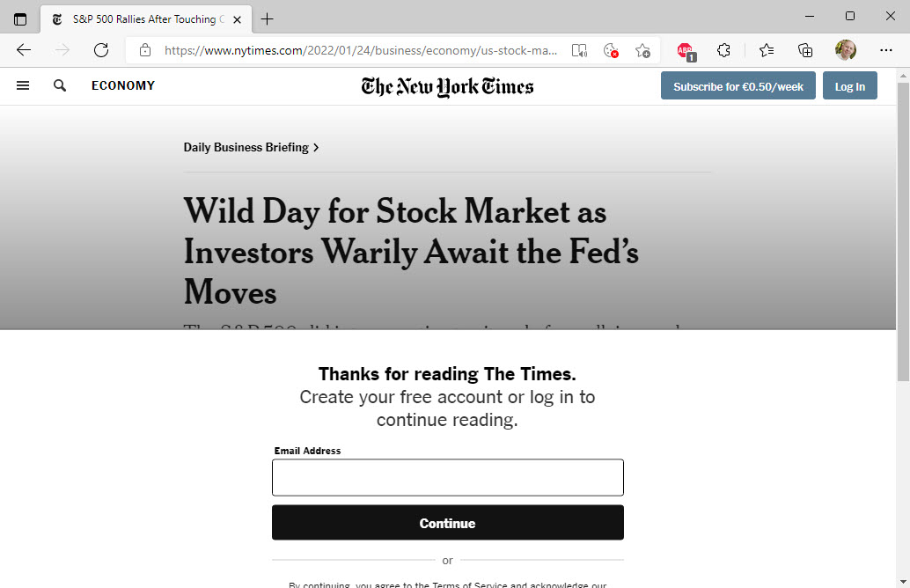
Task: Select the S&P 500 Rallies tab
Action: [x=146, y=19]
